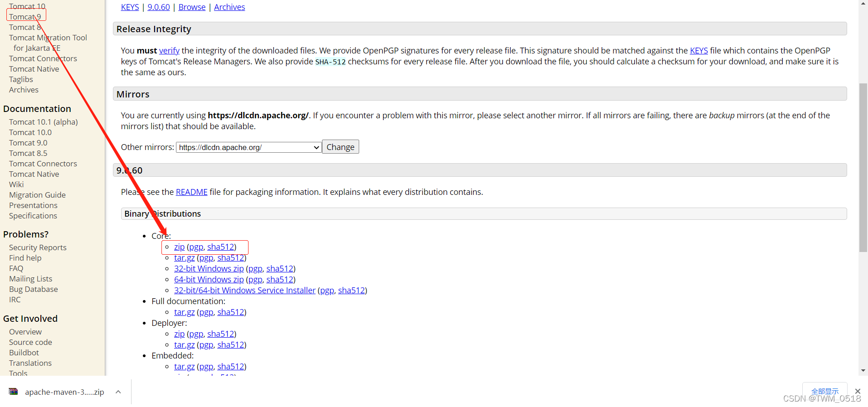Open the Other mirrors dropdown

point(249,147)
